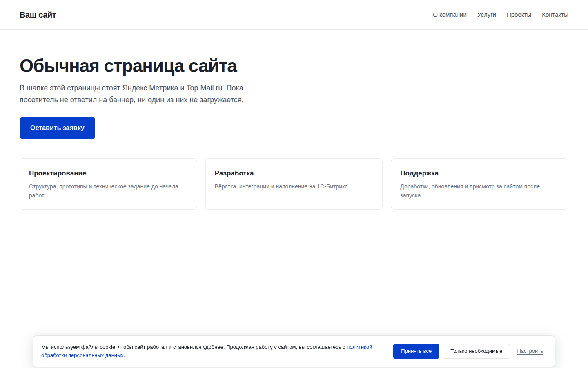
Task: Click the description about доработки and обновления
Action: [x=470, y=191]
